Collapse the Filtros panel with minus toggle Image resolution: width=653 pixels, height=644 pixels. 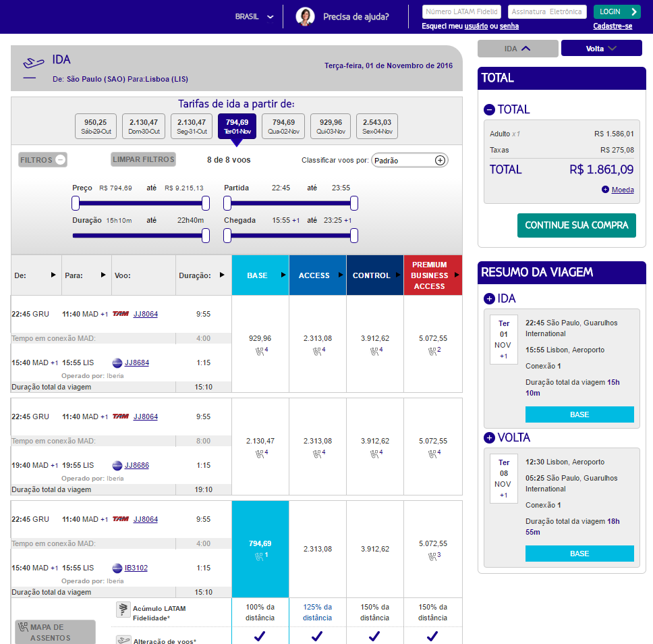[61, 159]
